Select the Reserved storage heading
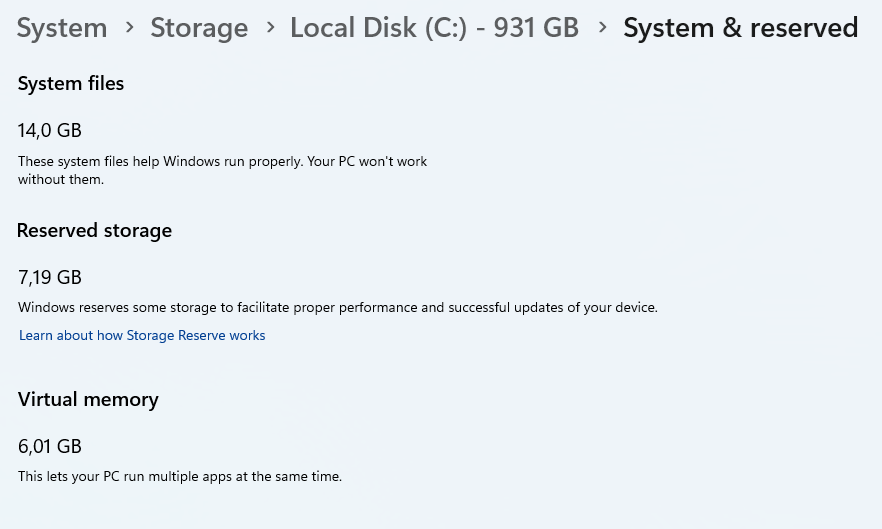882x529 pixels. pos(94,231)
